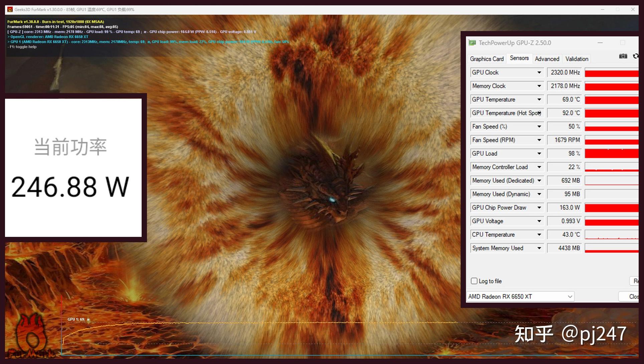The width and height of the screenshot is (644, 364).
Task: Click the 0.993 V voltage value
Action: (565, 221)
